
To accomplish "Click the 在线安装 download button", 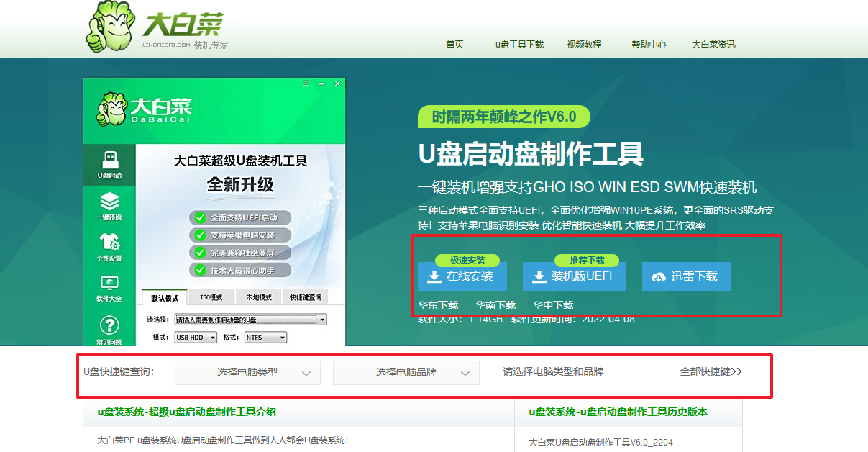I will click(x=462, y=276).
